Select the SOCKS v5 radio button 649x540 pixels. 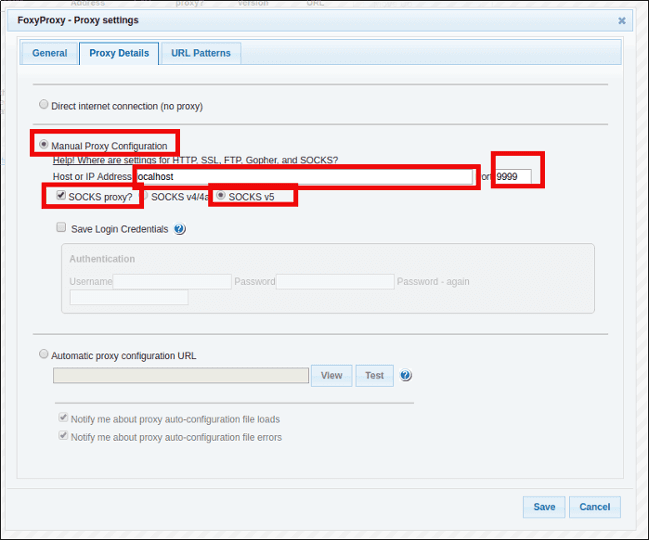pos(221,195)
